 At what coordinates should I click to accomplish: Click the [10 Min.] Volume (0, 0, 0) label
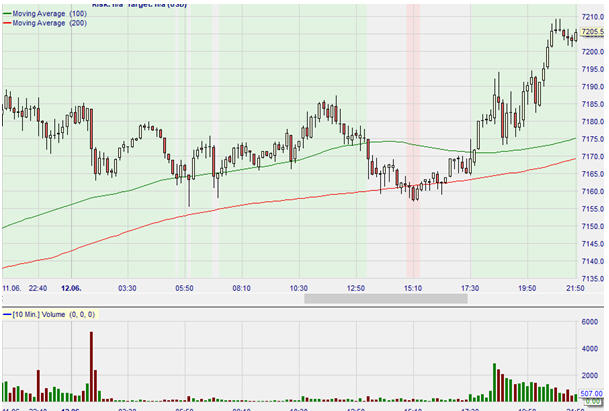54,314
